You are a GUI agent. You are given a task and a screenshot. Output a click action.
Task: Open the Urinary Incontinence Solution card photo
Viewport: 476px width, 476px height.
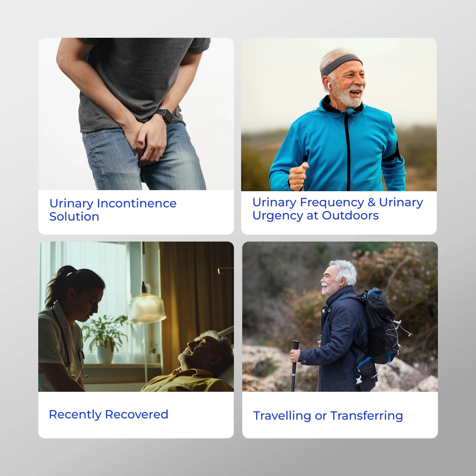tap(136, 114)
